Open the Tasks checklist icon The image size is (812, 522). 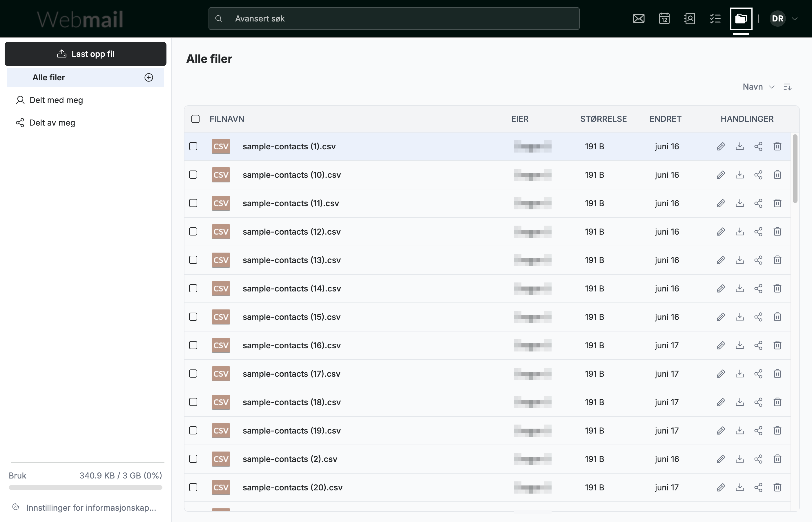[715, 19]
